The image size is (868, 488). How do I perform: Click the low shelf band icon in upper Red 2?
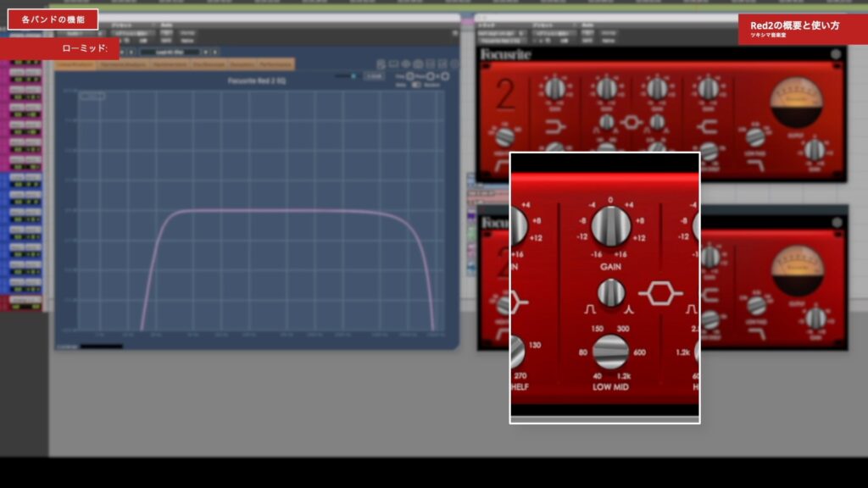click(x=554, y=128)
